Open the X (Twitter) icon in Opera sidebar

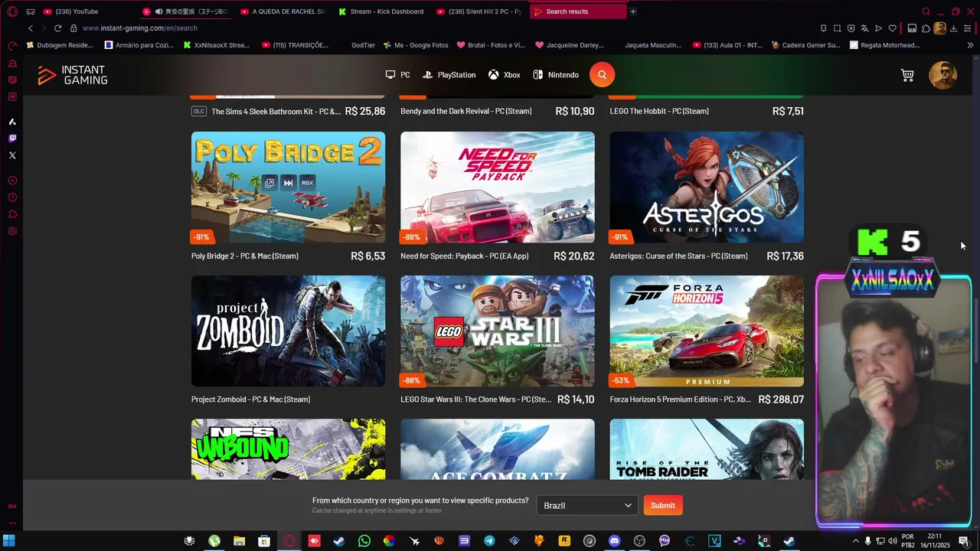12,155
